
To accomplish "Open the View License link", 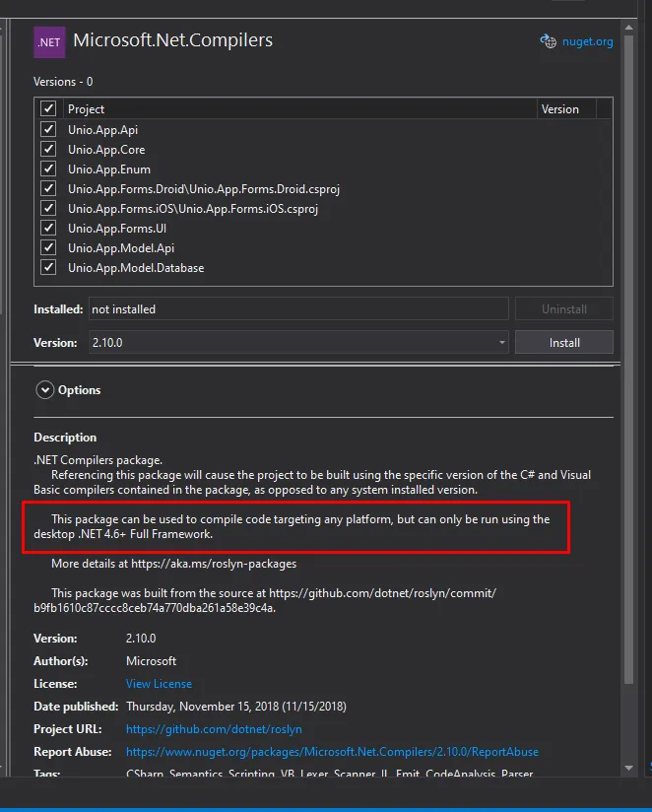I will pyautogui.click(x=159, y=684).
